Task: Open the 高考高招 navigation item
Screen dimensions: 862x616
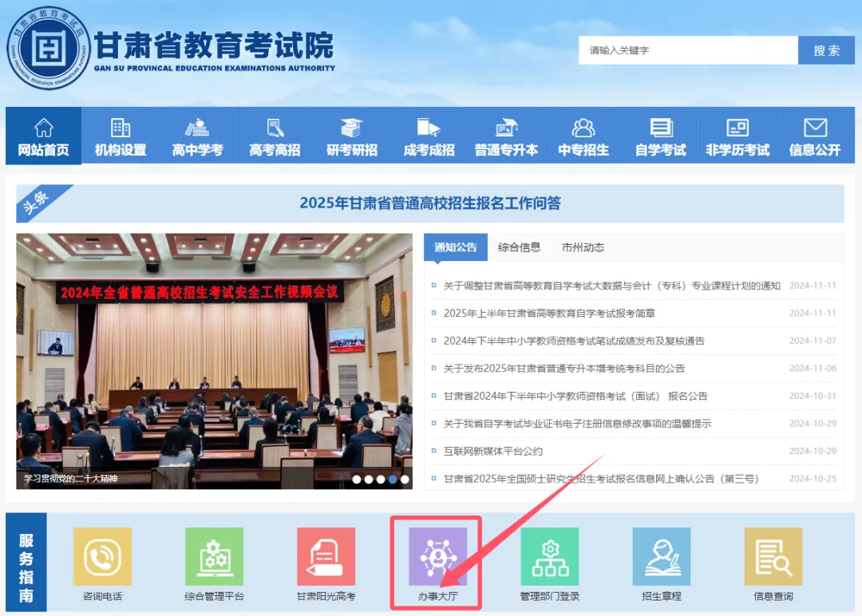Action: click(x=275, y=136)
